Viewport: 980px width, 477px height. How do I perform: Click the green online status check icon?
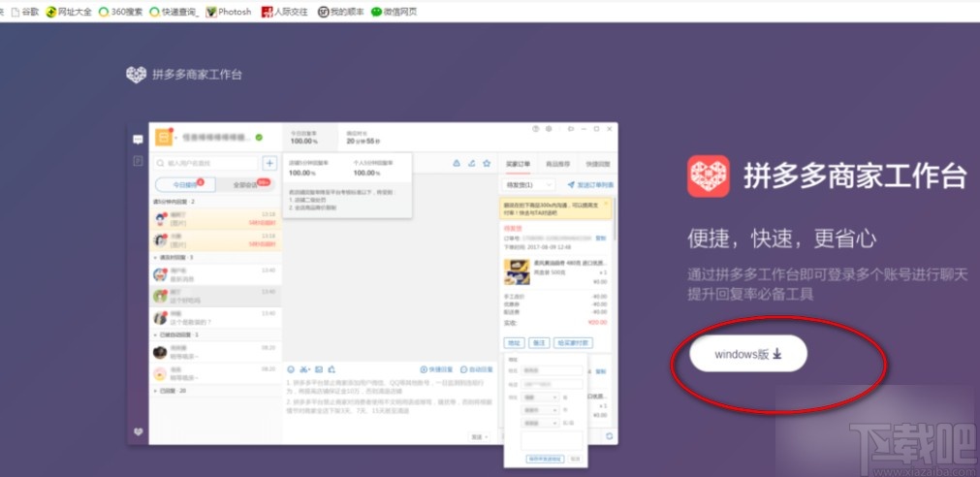pos(259,138)
